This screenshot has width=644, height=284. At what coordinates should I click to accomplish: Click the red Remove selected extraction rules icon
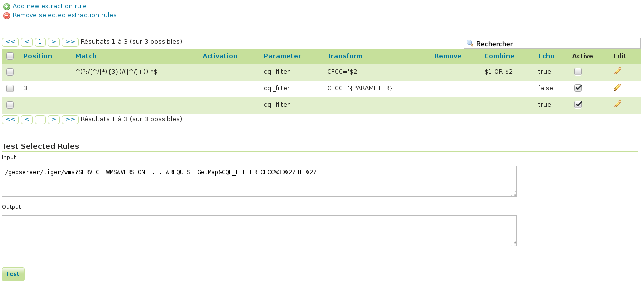(x=6, y=16)
